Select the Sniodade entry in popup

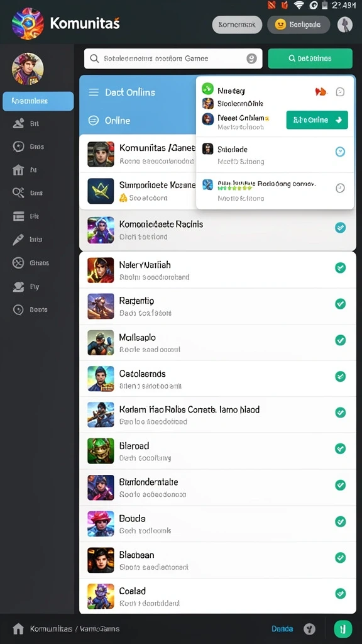275,155
